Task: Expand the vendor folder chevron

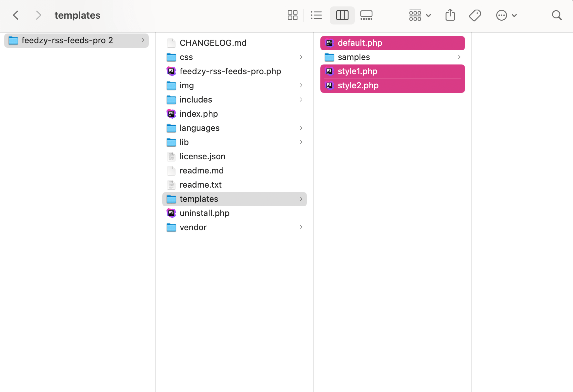Action: [301, 227]
